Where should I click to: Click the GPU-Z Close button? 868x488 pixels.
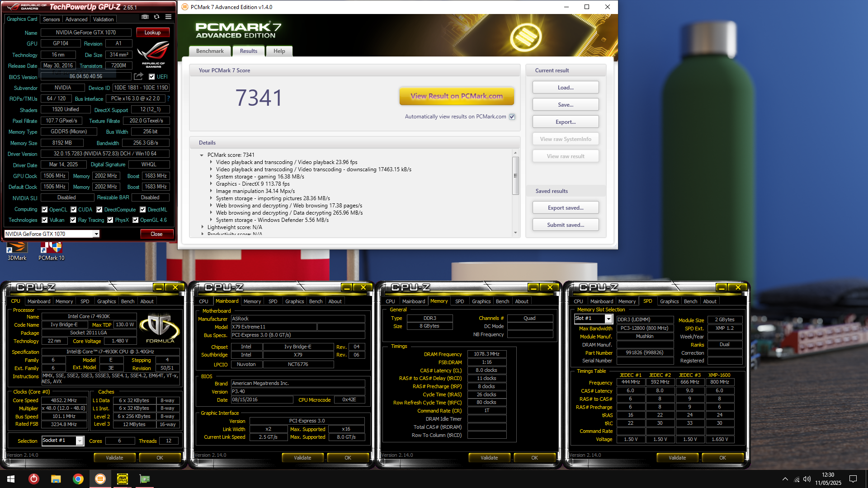[x=156, y=234]
